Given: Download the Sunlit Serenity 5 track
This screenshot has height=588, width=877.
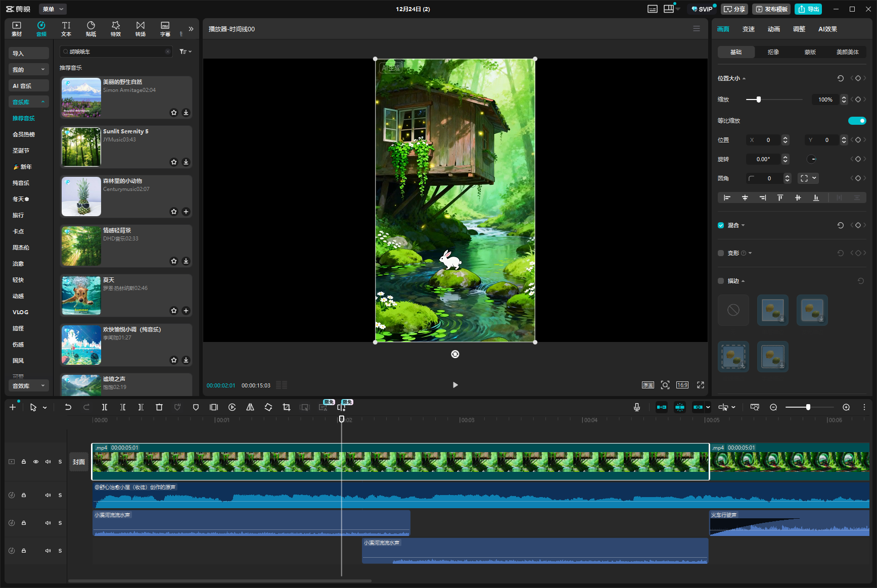Looking at the screenshot, I should (x=186, y=162).
